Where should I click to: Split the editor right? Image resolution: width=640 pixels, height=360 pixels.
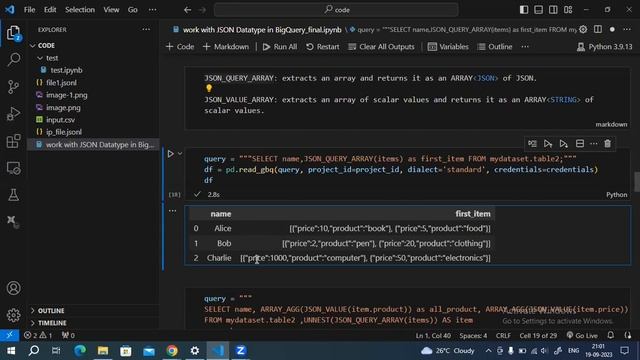click(x=598, y=29)
